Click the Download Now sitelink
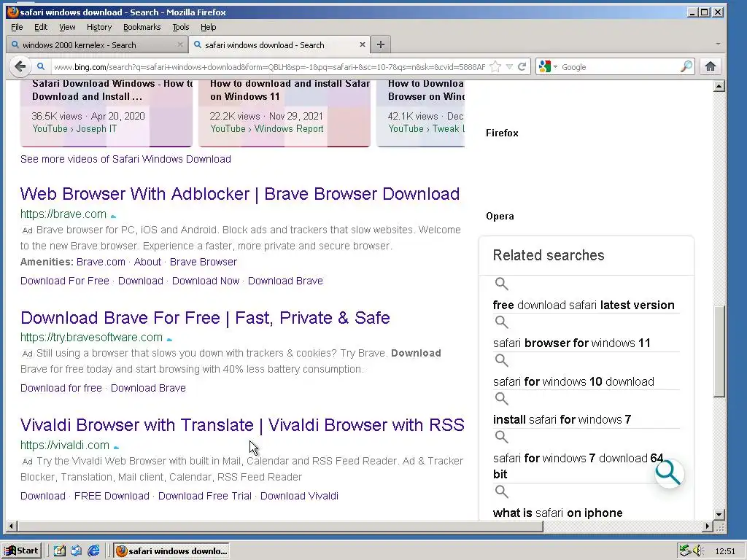This screenshot has width=747, height=560. (205, 281)
